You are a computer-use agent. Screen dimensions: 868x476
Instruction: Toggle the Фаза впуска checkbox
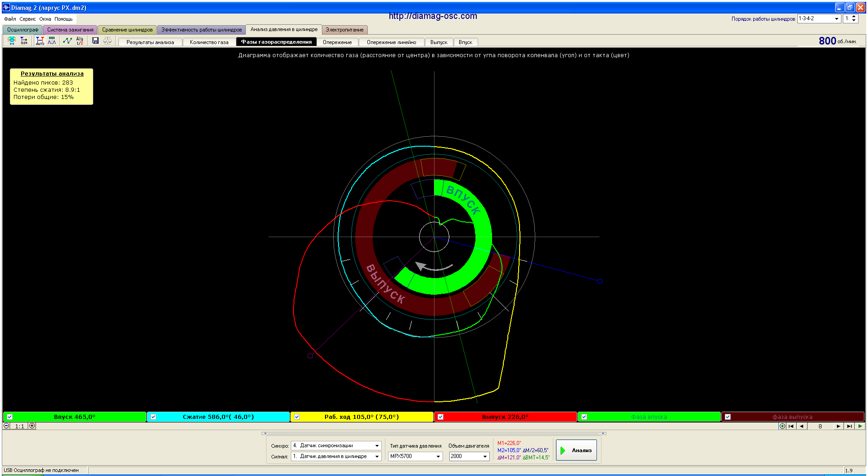(584, 417)
